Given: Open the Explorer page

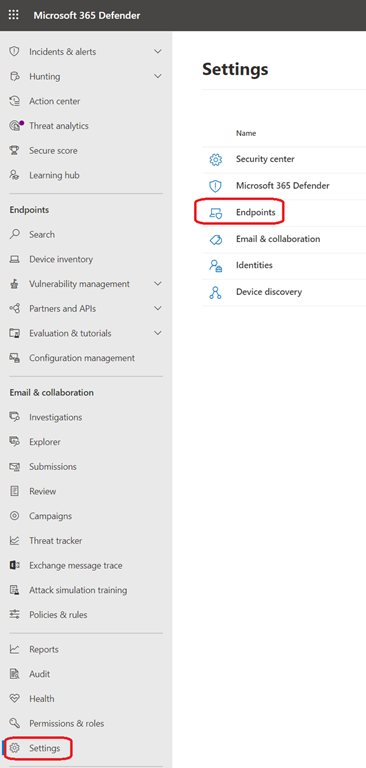Looking at the screenshot, I should point(45,442).
